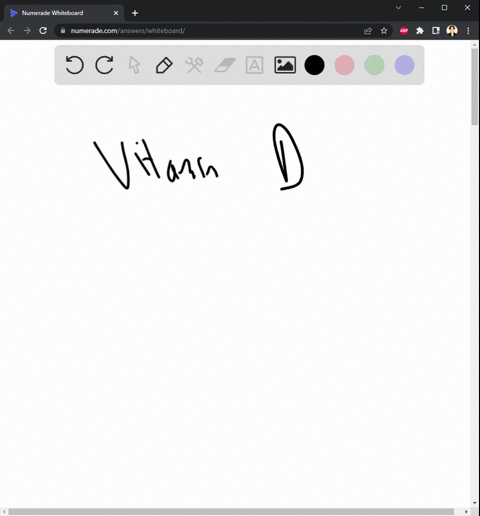The width and height of the screenshot is (480, 516).
Task: Activate the text box tool
Action: coord(254,65)
